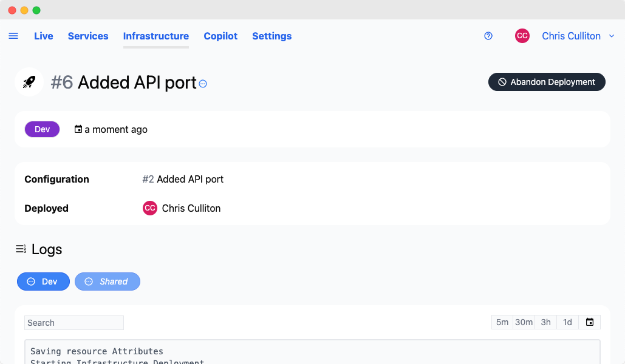
Task: Expand the Chris Culliton user dropdown
Action: click(x=612, y=36)
